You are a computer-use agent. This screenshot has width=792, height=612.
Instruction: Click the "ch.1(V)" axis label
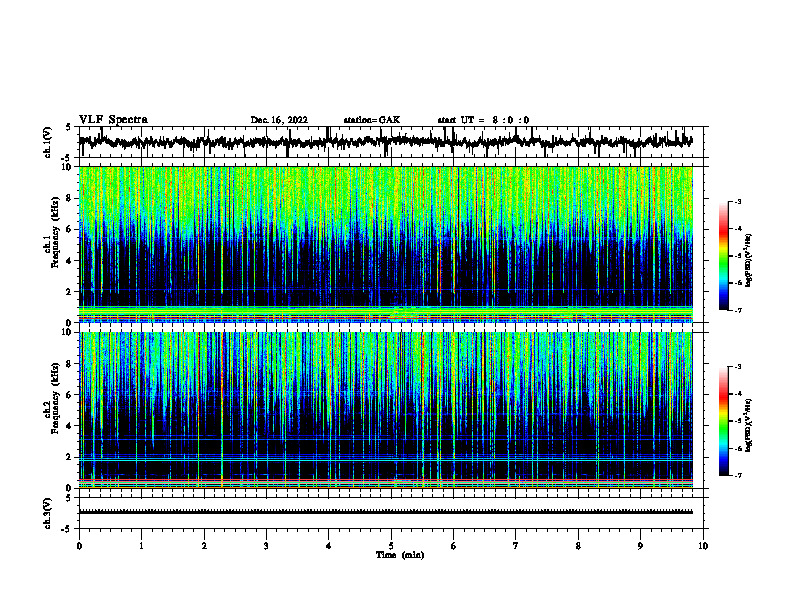tap(48, 142)
